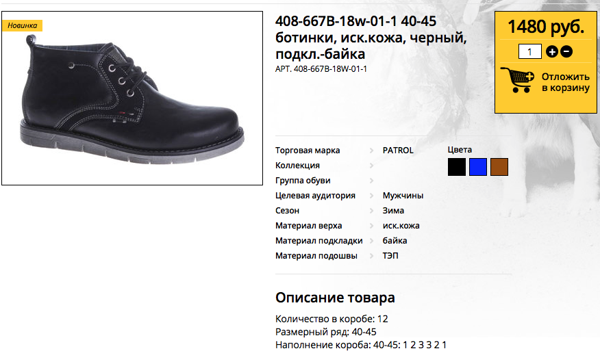
Task: Click the arrow next to Сезон
Action: tap(371, 211)
